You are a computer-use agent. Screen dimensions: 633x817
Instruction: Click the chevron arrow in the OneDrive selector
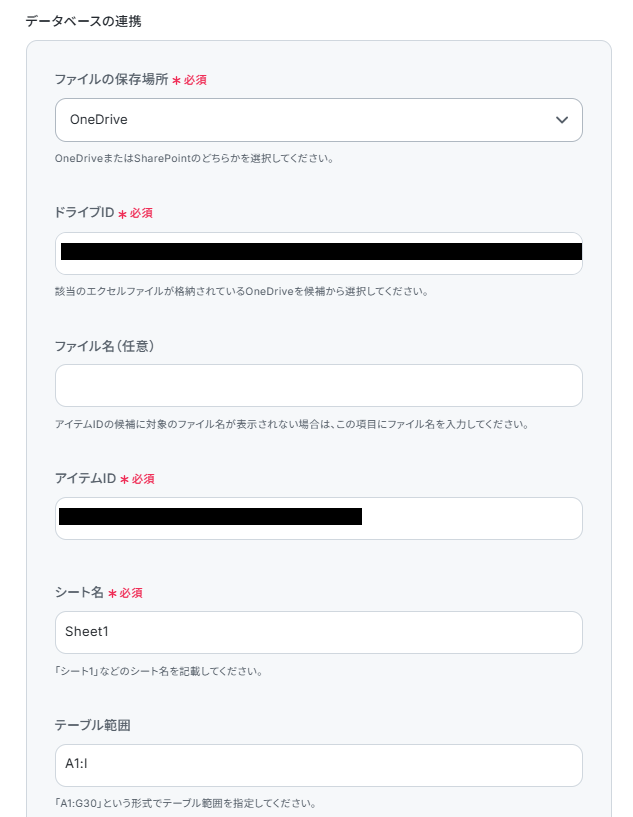tap(562, 120)
